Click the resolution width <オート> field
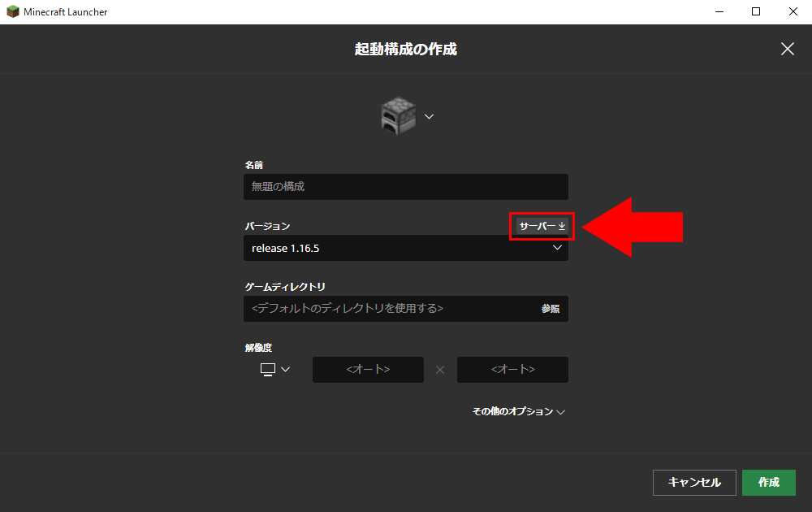 [x=368, y=370]
